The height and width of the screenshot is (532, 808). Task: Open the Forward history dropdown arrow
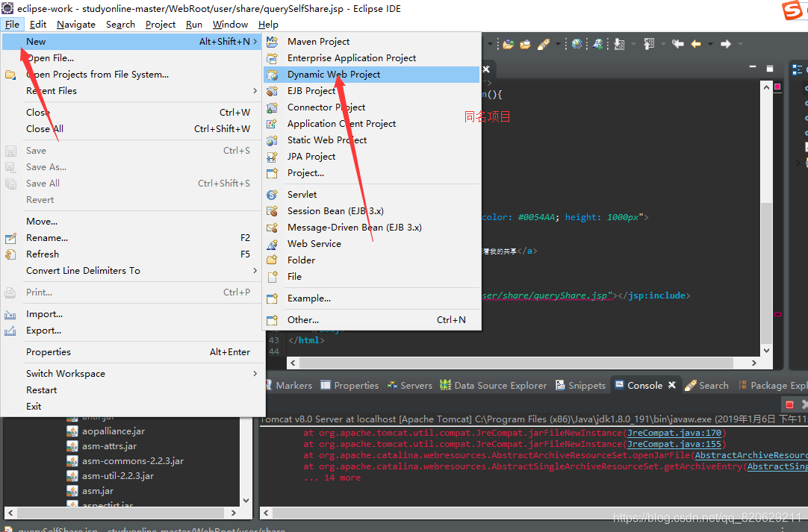coord(740,44)
